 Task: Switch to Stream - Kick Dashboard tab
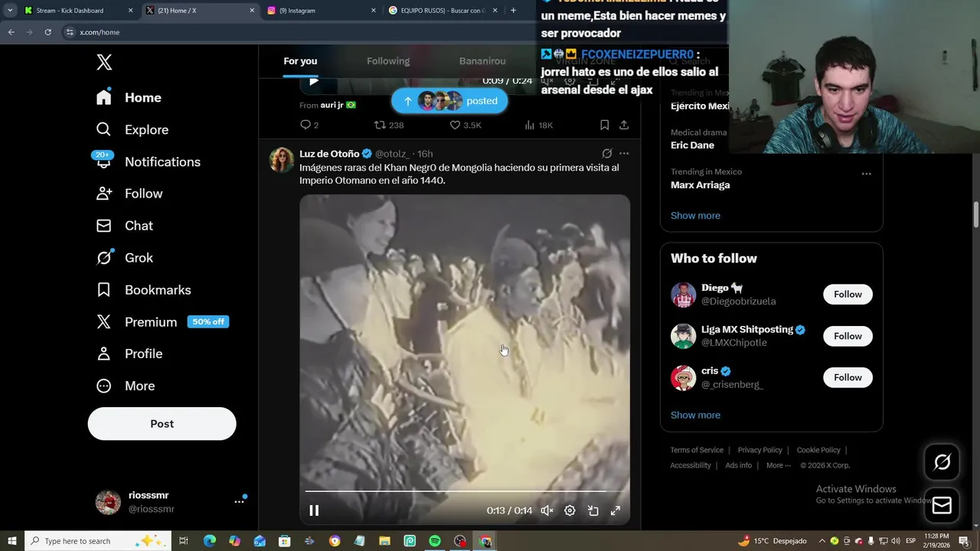[79, 11]
